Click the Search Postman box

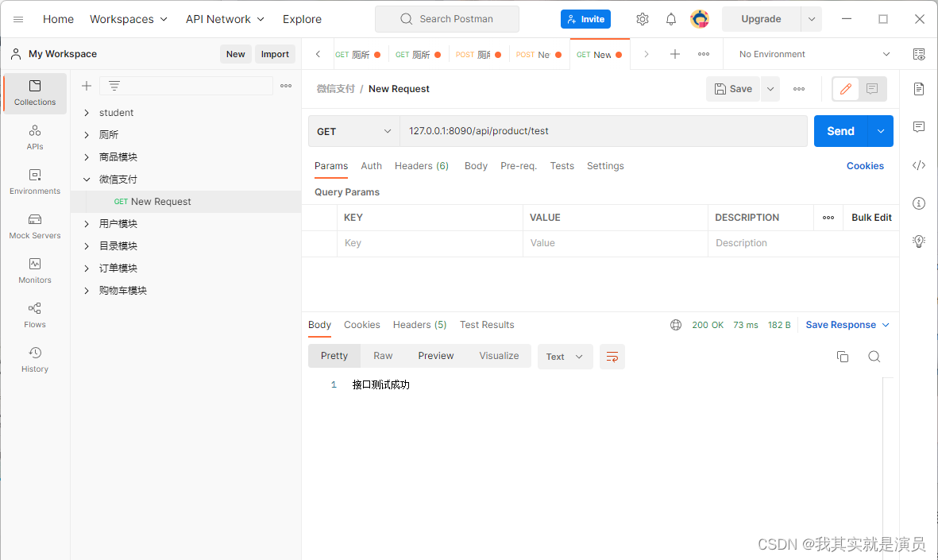pos(447,19)
